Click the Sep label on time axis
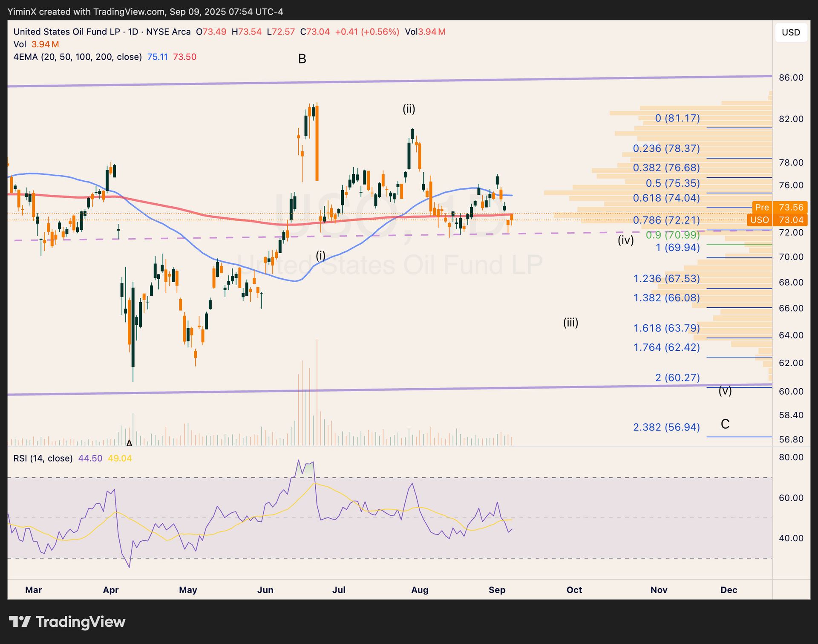Screen dimensions: 818x644 497,590
